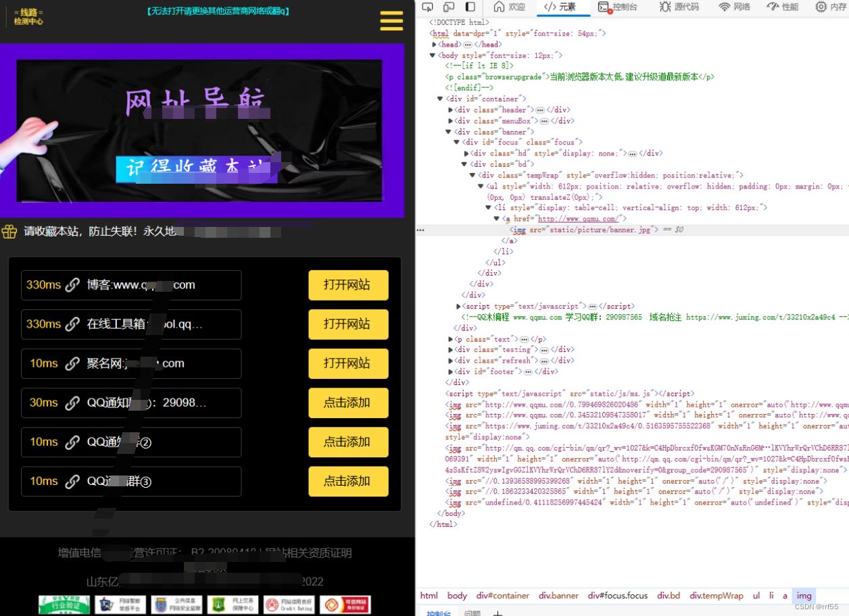The width and height of the screenshot is (849, 616).
Task: Click the green 行业验证 badge in footer
Action: (64, 605)
